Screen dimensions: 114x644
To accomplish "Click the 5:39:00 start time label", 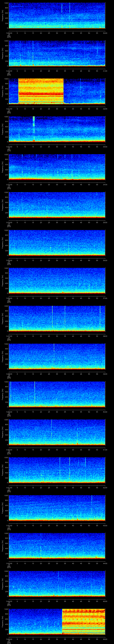I will [9, 412].
